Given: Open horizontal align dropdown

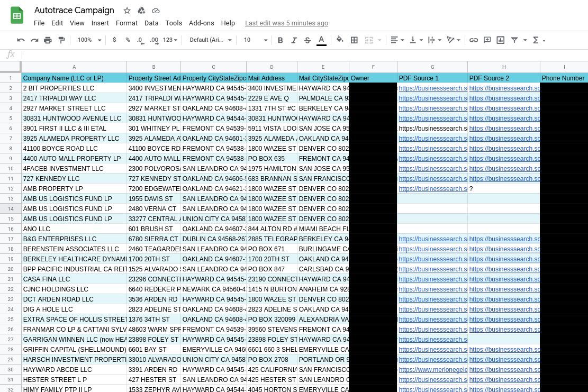Looking at the screenshot, I should point(397,40).
